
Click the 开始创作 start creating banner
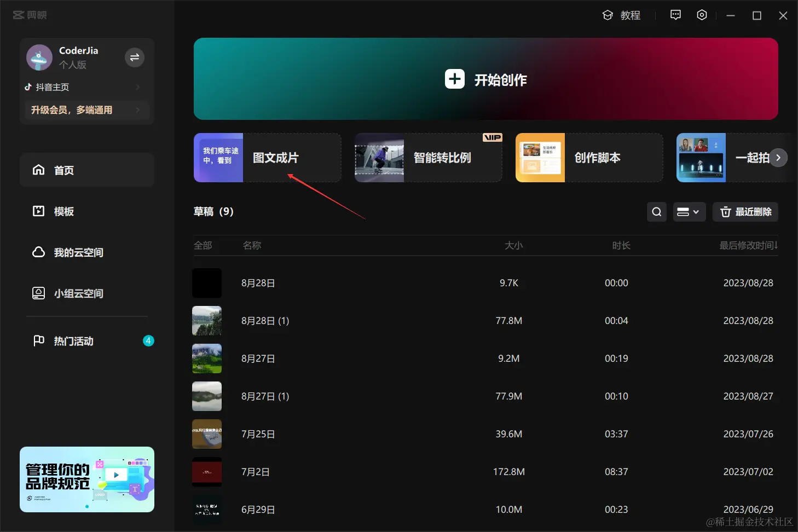tap(485, 79)
